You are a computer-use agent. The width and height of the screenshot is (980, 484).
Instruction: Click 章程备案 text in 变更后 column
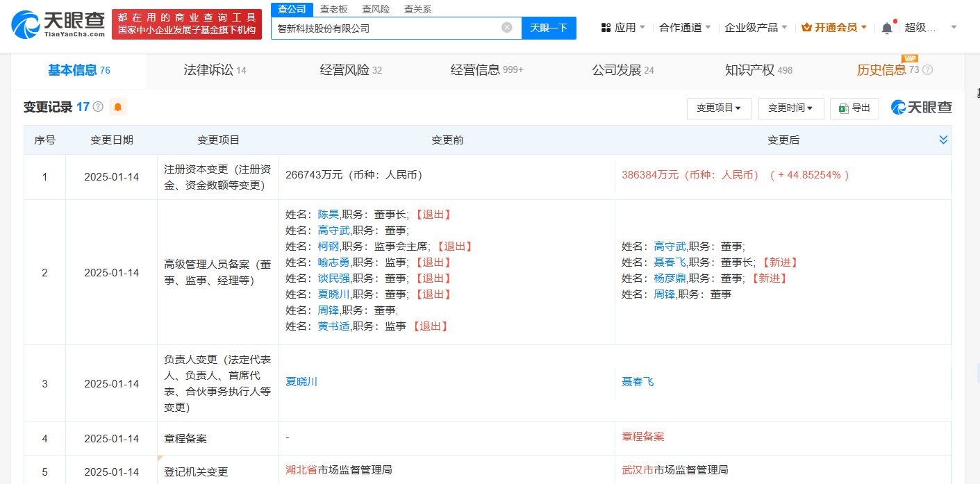pyautogui.click(x=643, y=437)
